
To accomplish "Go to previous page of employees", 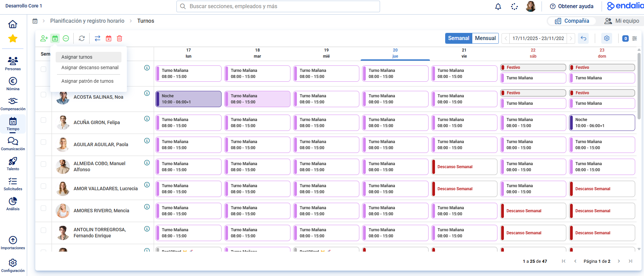I will 575,261.
